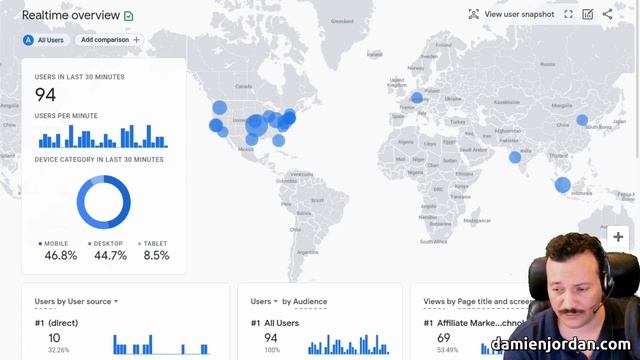Click the user bubble over India
640x360 pixels.
[x=515, y=157]
